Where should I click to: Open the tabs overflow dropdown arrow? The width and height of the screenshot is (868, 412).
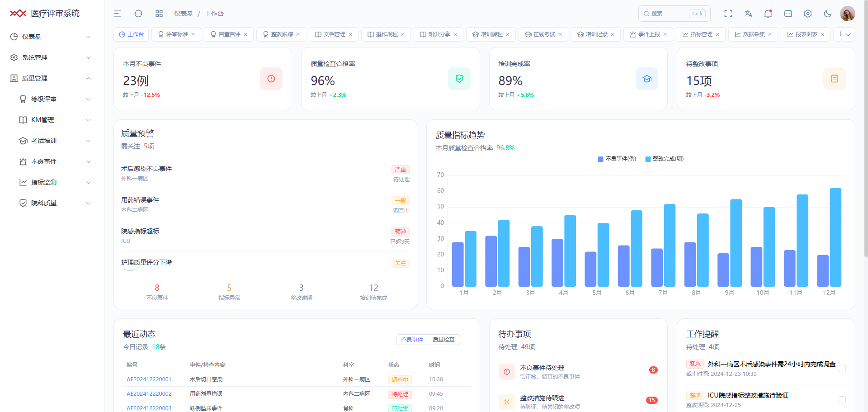point(848,34)
